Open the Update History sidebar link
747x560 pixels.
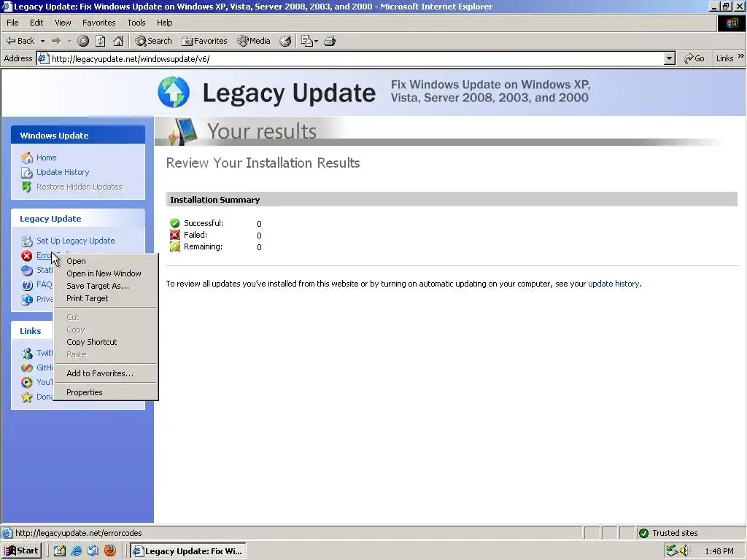pyautogui.click(x=63, y=172)
